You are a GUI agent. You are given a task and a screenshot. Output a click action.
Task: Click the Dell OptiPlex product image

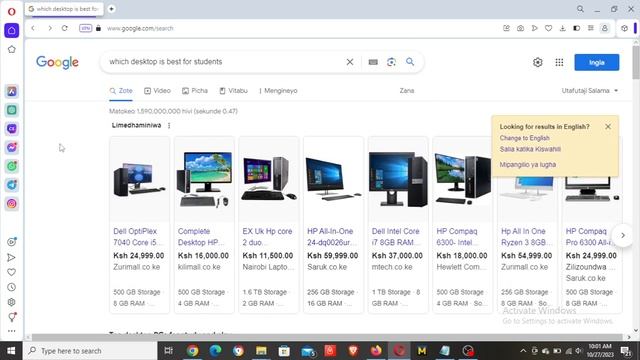tap(139, 180)
